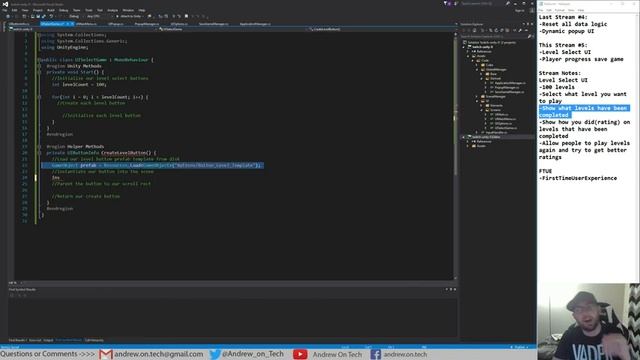640x360 pixels.
Task: Select UIOptions.cs in Solution Explorer
Action: point(503,124)
